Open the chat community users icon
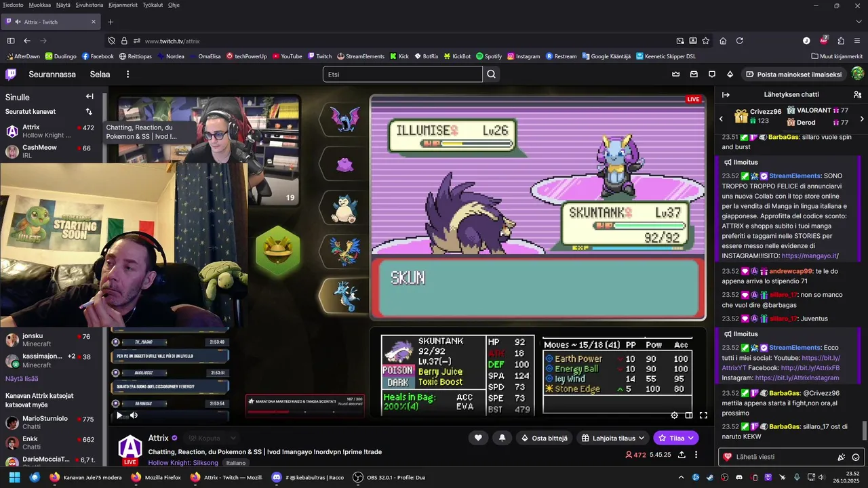Viewport: 868px width, 488px height. coord(857,95)
